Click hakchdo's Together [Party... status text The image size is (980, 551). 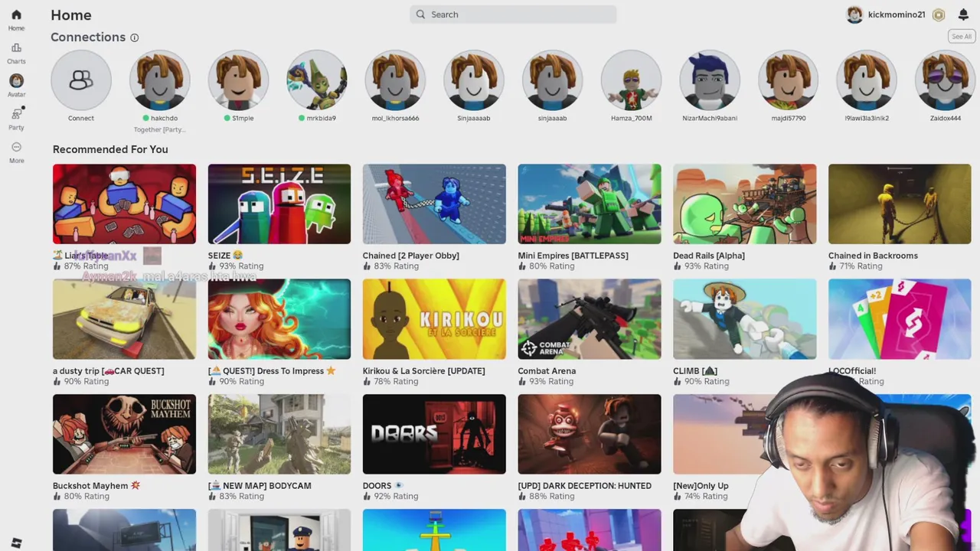tap(159, 130)
